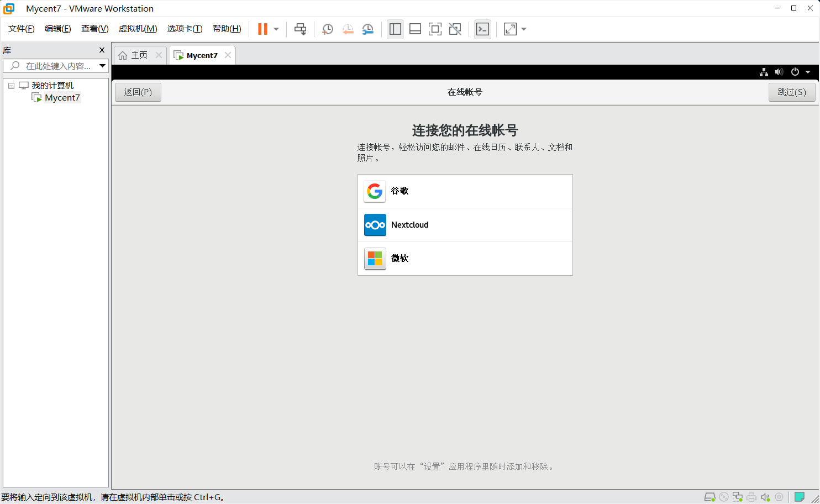Collapse the 我的计算机 tree node
Screen dimensions: 820x504
(11, 85)
